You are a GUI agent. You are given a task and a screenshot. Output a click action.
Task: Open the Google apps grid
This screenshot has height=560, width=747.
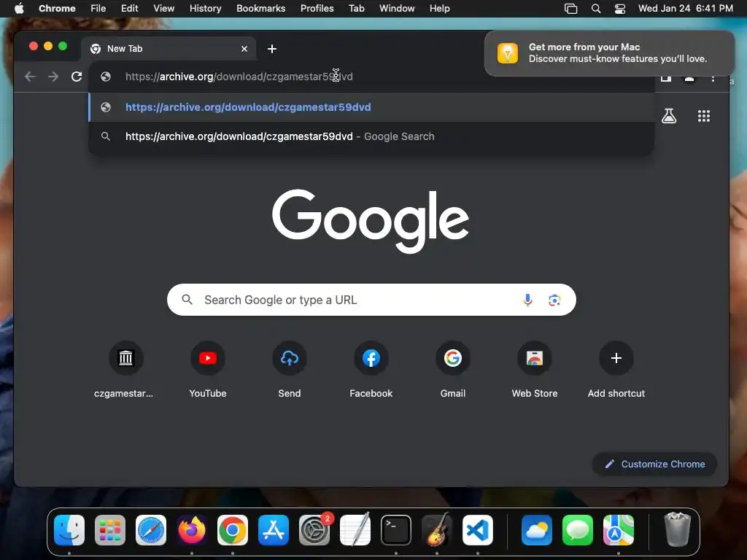(x=704, y=116)
